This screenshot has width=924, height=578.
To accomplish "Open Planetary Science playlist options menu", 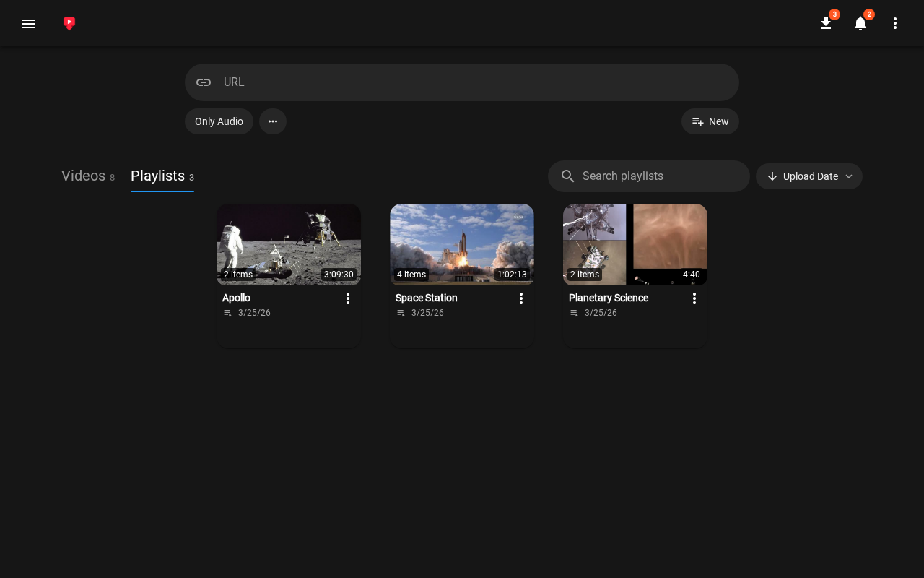I will 694,298.
